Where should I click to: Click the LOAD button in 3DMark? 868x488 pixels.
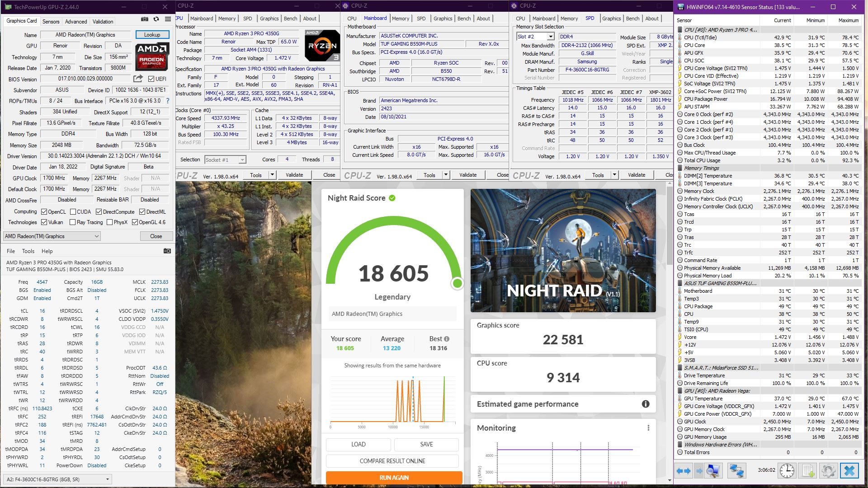pos(359,444)
